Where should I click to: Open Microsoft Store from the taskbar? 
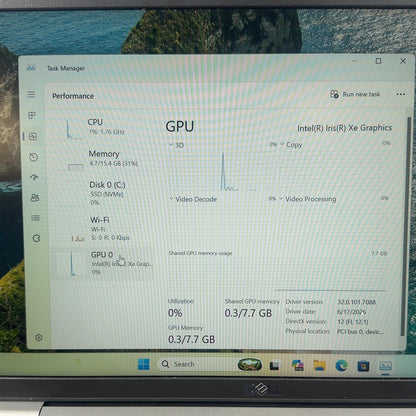[363, 366]
